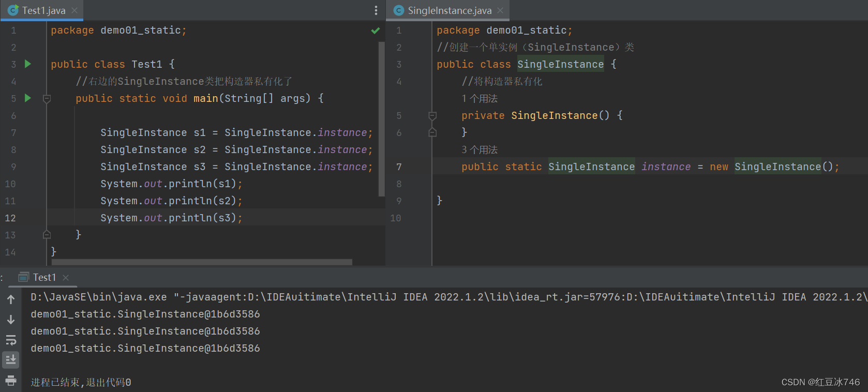Click the vertical scrollbar of Test1.java editor
868x392 pixels.
pyautogui.click(x=382, y=119)
